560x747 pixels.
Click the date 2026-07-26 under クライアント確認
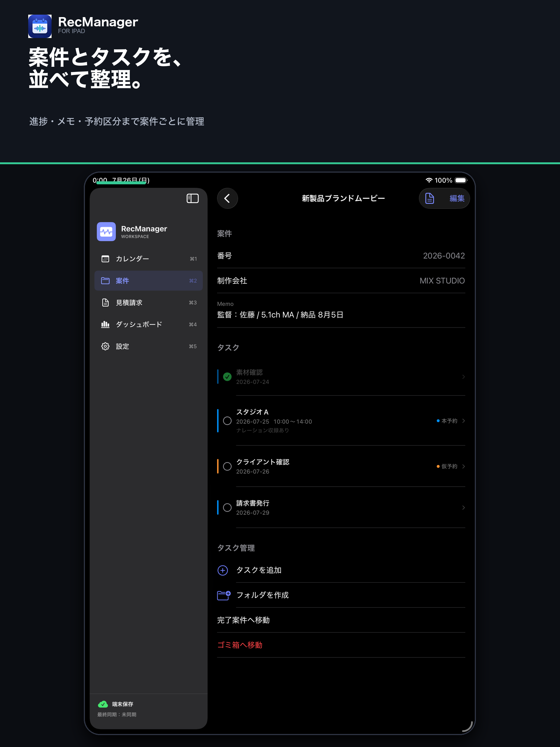click(253, 471)
